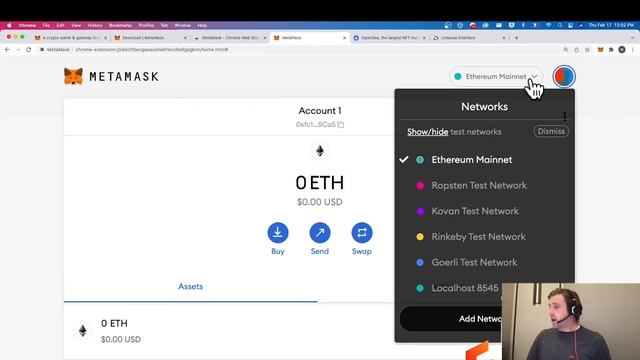Close the active MetaMask tab
This screenshot has height=360, width=640.
[344, 38]
